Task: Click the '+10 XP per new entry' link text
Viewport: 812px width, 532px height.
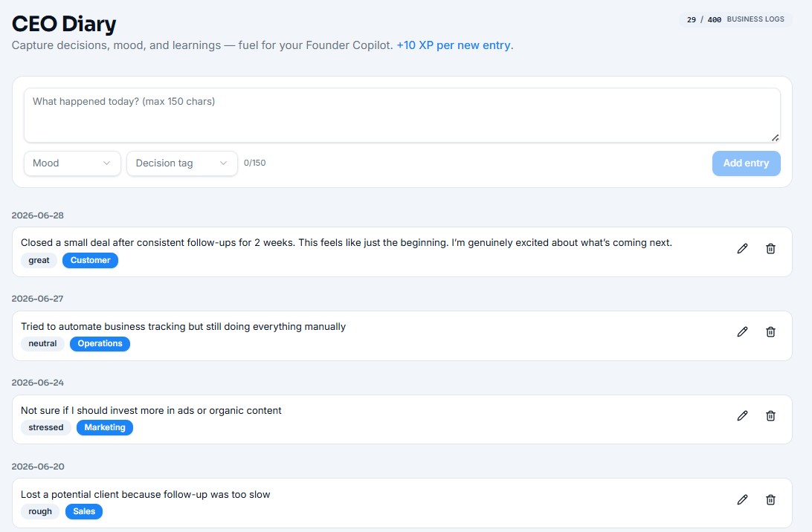Action: pos(454,45)
